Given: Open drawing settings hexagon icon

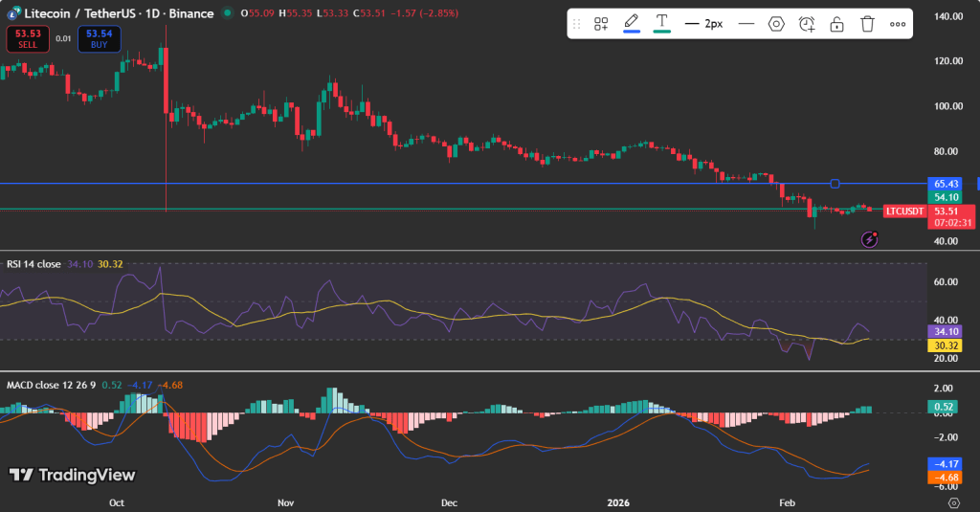Looking at the screenshot, I should pos(775,24).
